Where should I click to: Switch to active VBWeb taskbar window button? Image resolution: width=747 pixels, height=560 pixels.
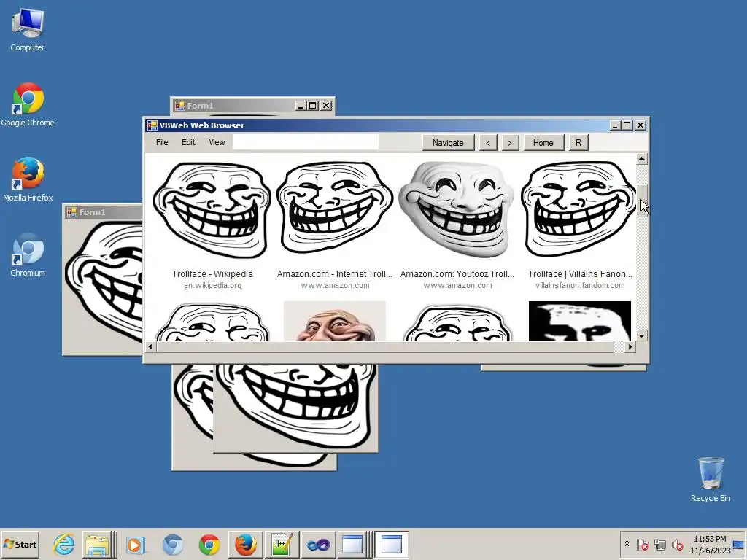click(x=392, y=544)
